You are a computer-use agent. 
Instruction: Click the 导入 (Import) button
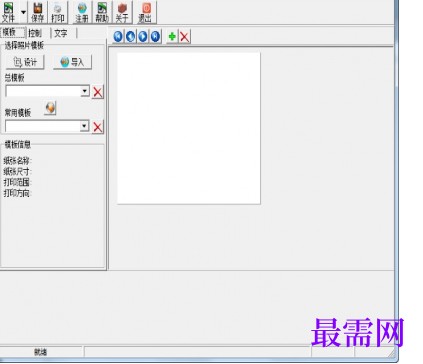[72, 62]
